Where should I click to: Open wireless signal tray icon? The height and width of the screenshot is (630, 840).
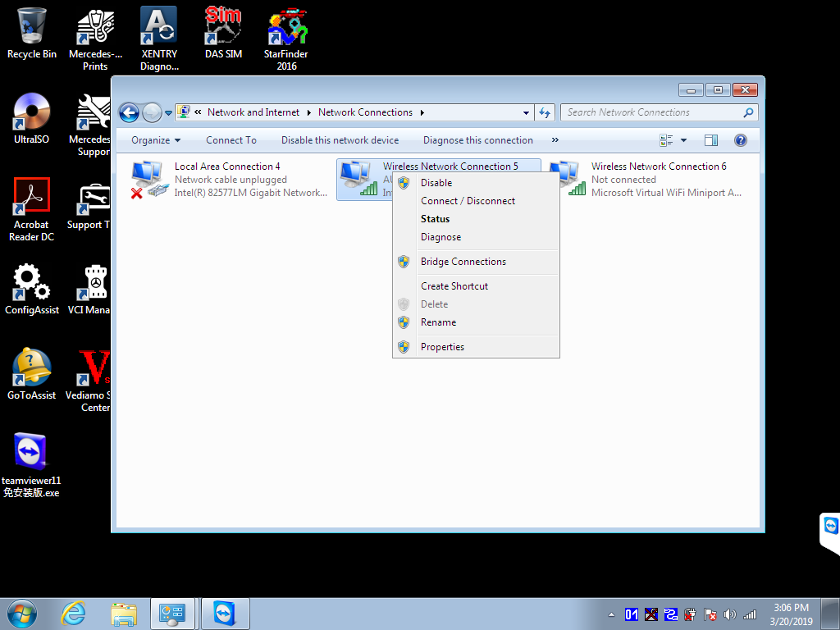(750, 614)
